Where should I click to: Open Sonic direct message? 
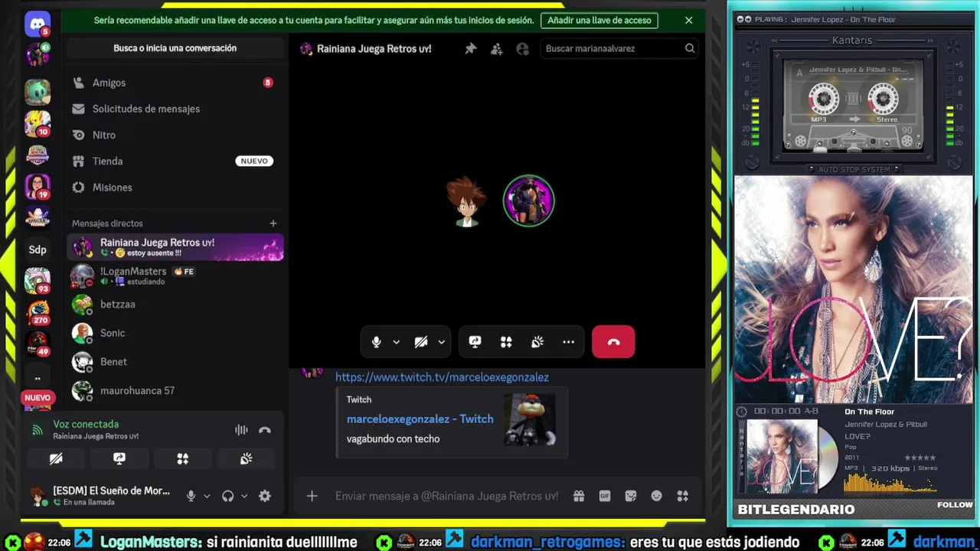click(x=175, y=333)
